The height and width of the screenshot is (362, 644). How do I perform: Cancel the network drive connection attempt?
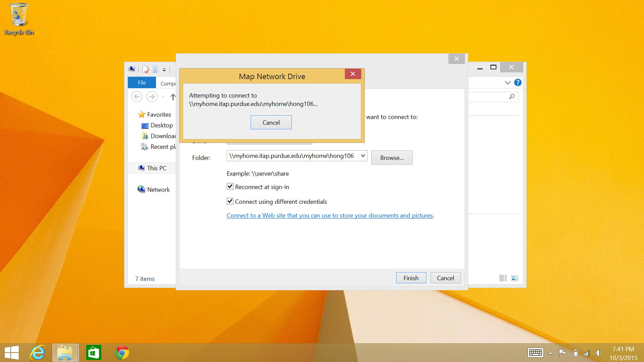[x=271, y=122]
